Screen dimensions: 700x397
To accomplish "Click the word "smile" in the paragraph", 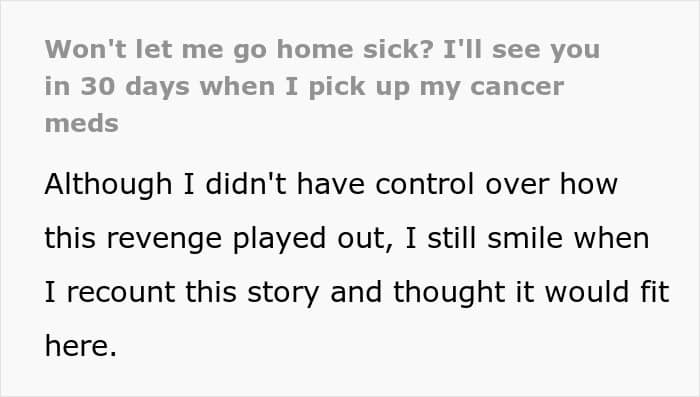I will [525, 238].
